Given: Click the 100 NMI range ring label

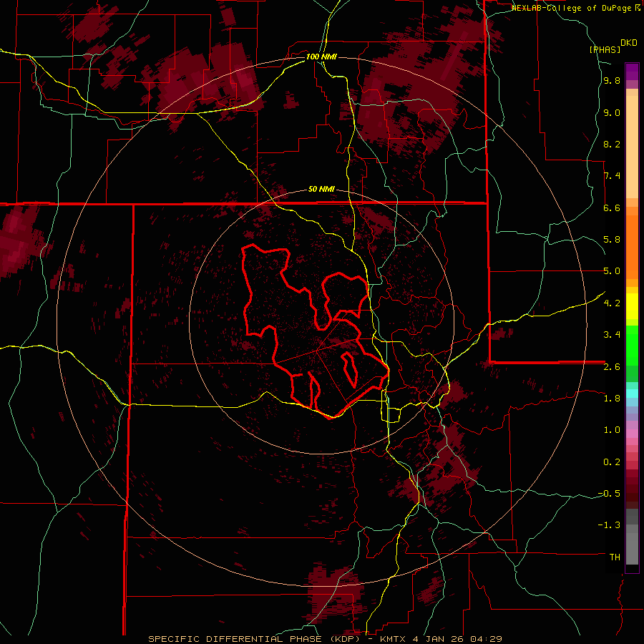Looking at the screenshot, I should (x=321, y=57).
